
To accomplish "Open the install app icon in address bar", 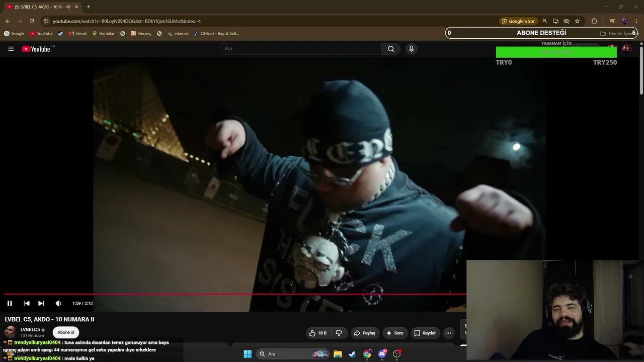I will (x=555, y=21).
